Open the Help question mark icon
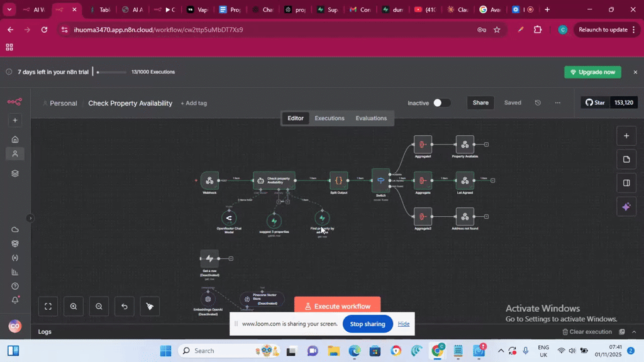Image resolution: width=644 pixels, height=362 pixels. (x=15, y=286)
